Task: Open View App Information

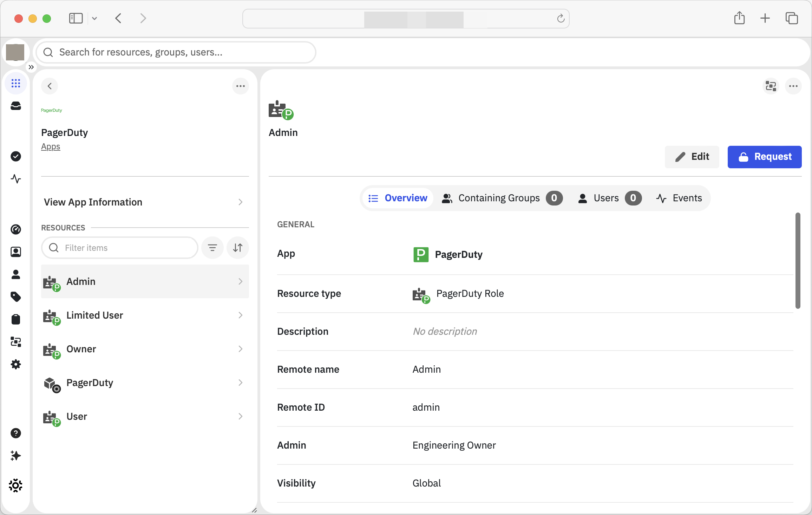Action: pyautogui.click(x=145, y=202)
